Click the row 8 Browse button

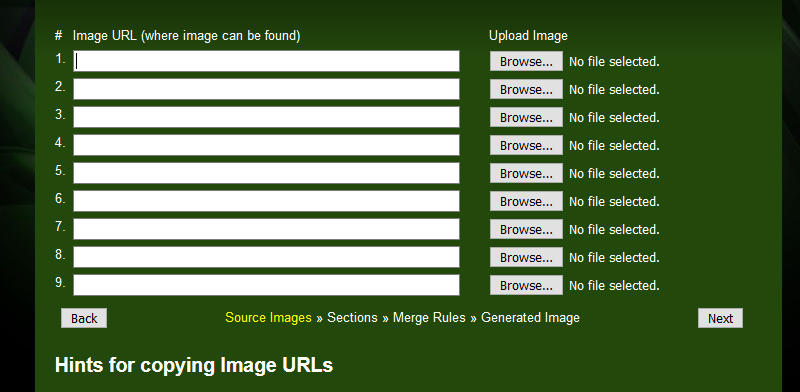point(526,258)
